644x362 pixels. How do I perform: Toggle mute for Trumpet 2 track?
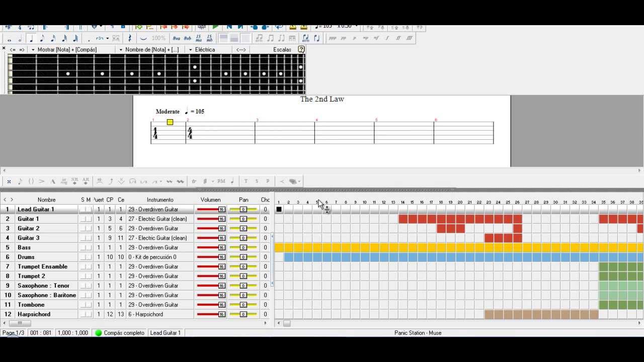point(89,276)
